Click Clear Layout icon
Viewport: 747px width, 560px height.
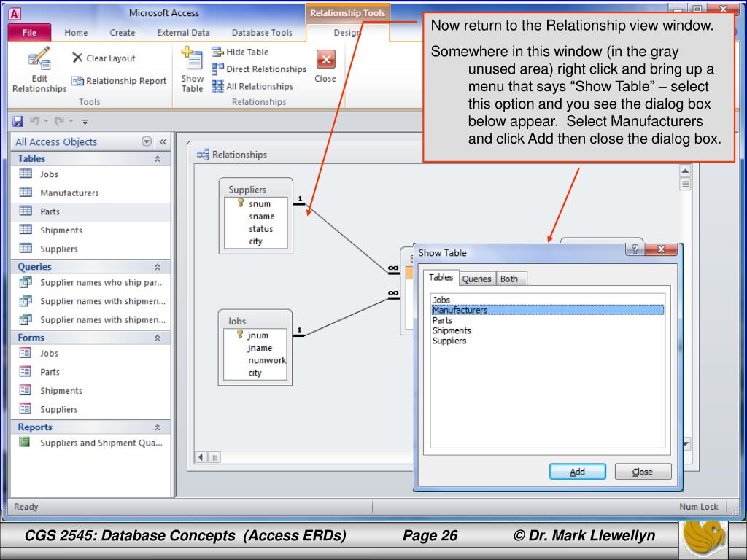pos(77,58)
